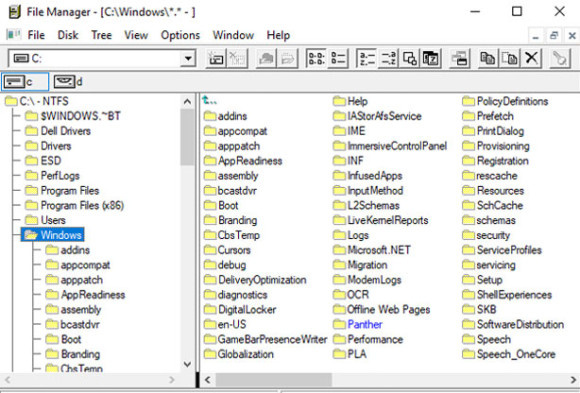Select AppReadiness subfolder in tree pane
580x393 pixels.
85,295
